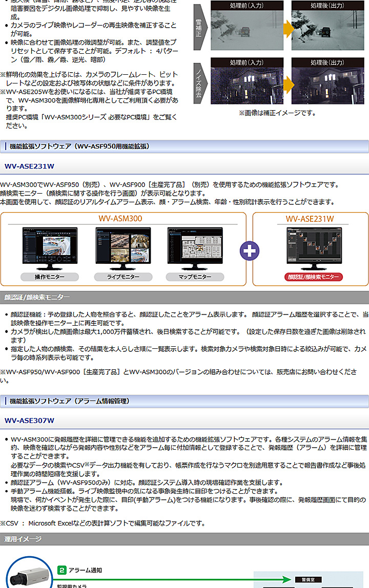Image resolution: width=369 pixels, height=588 pixels.
Task: Click the 操作モニター label pill
Action: [x=50, y=277]
